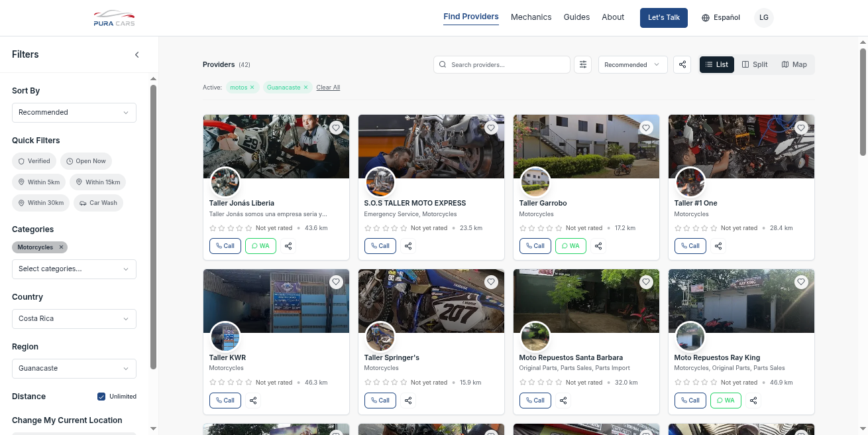This screenshot has height=435, width=868.
Task: Favorite Moto Repuestos Santa Barbara with the heart
Action: click(646, 282)
